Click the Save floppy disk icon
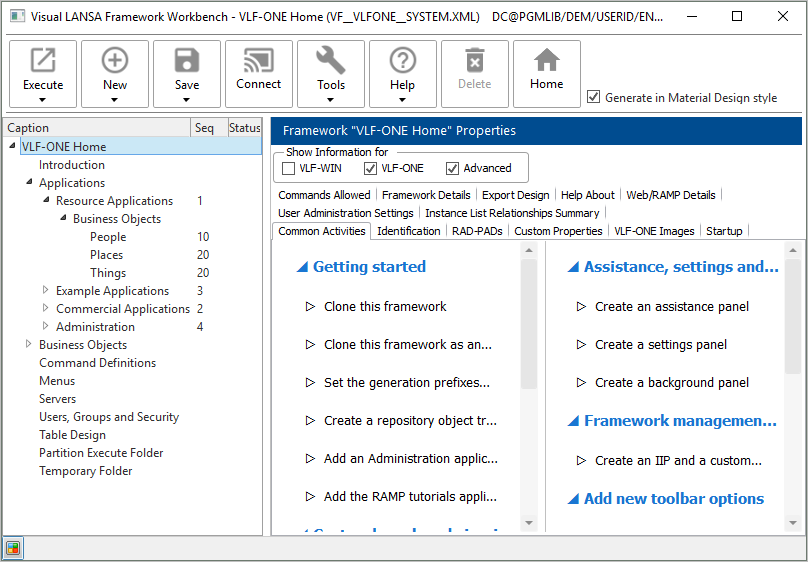This screenshot has height=562, width=808. point(187,61)
